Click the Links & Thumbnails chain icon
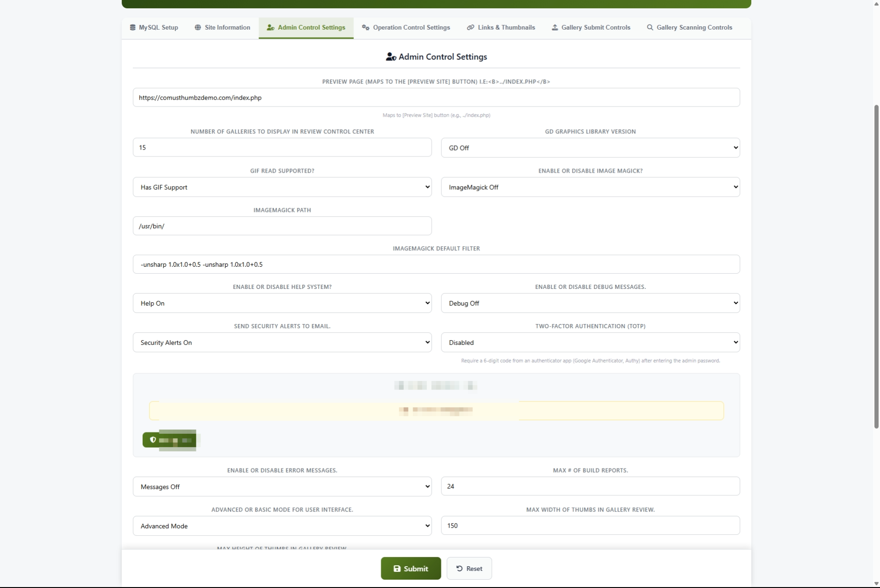The width and height of the screenshot is (880, 588). click(470, 28)
